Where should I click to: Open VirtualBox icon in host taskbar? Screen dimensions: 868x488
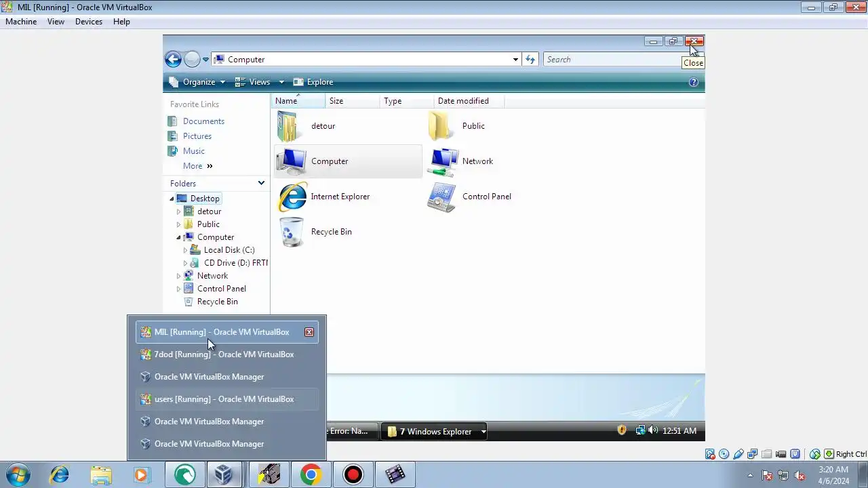coord(223,474)
